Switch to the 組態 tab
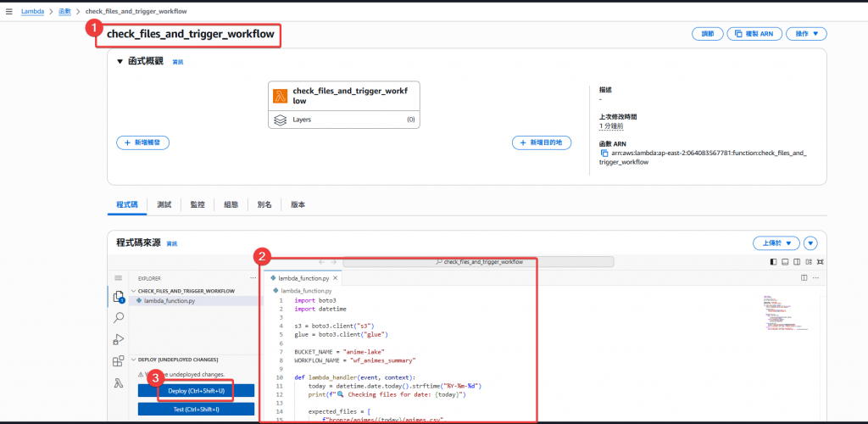 pos(231,204)
